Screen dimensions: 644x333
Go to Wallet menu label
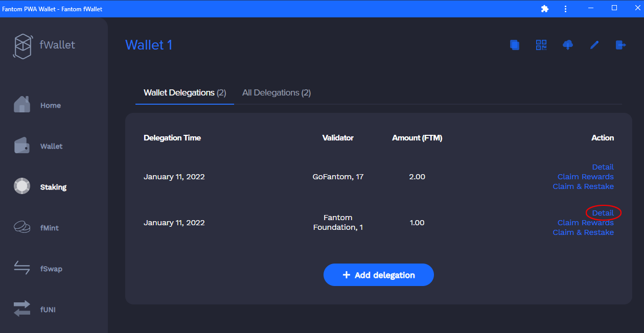pos(52,146)
